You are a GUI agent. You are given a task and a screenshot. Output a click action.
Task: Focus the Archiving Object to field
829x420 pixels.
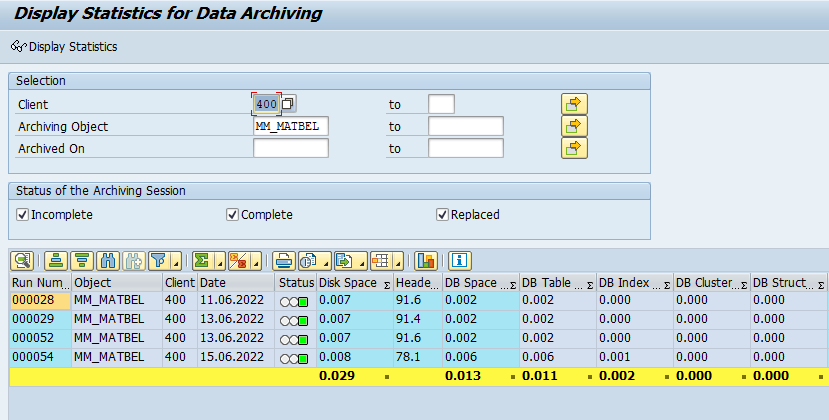pos(466,126)
